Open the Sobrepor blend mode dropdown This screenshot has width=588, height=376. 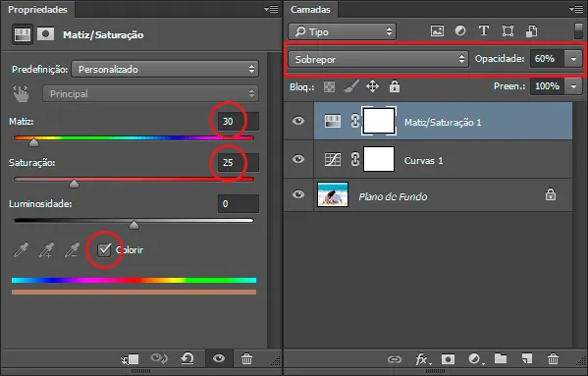point(378,59)
